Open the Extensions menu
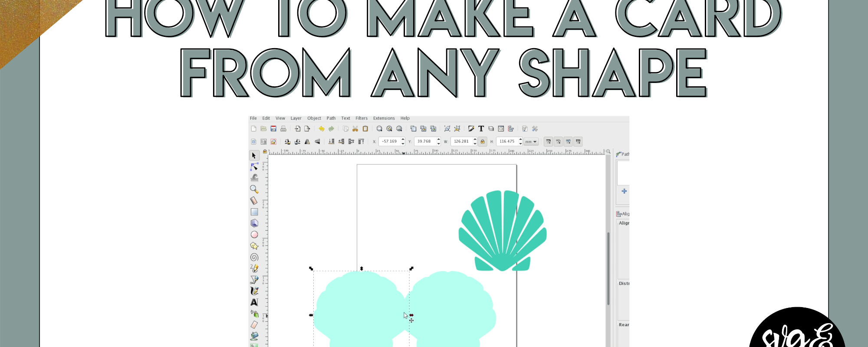This screenshot has height=347, width=868. pos(384,118)
